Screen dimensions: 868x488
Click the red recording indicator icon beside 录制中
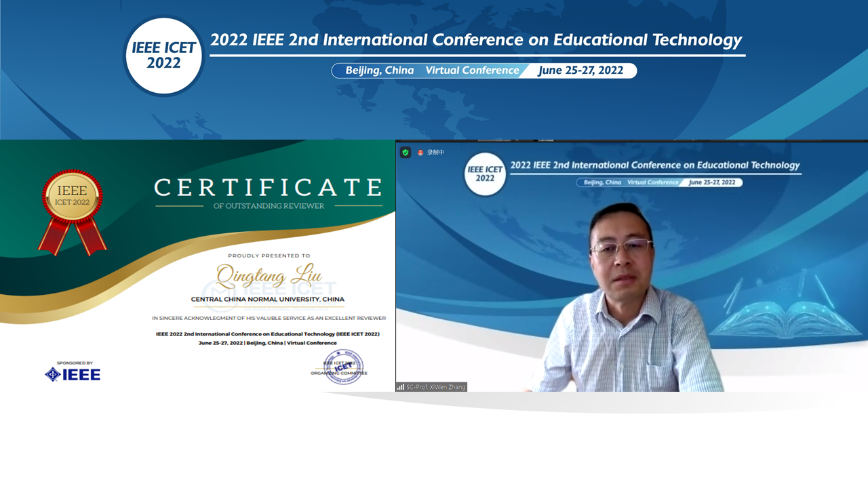click(420, 152)
